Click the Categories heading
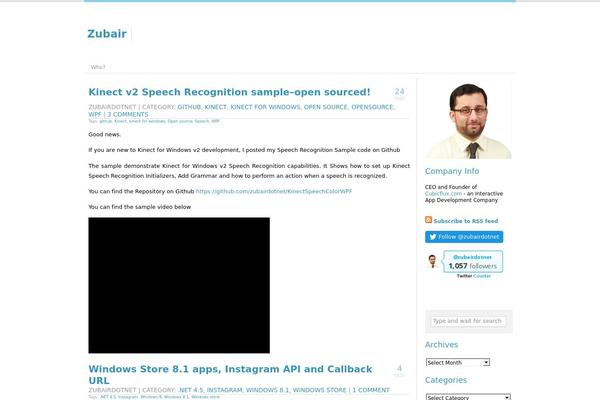 [x=446, y=380]
